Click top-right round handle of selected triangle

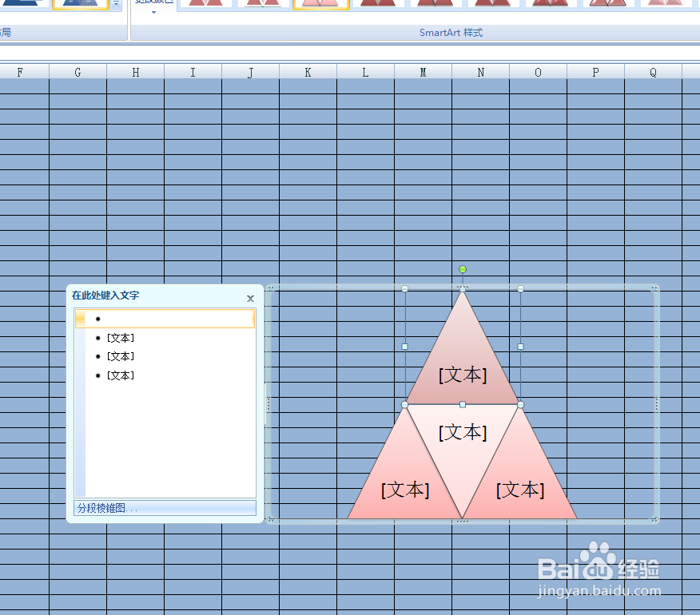520,289
